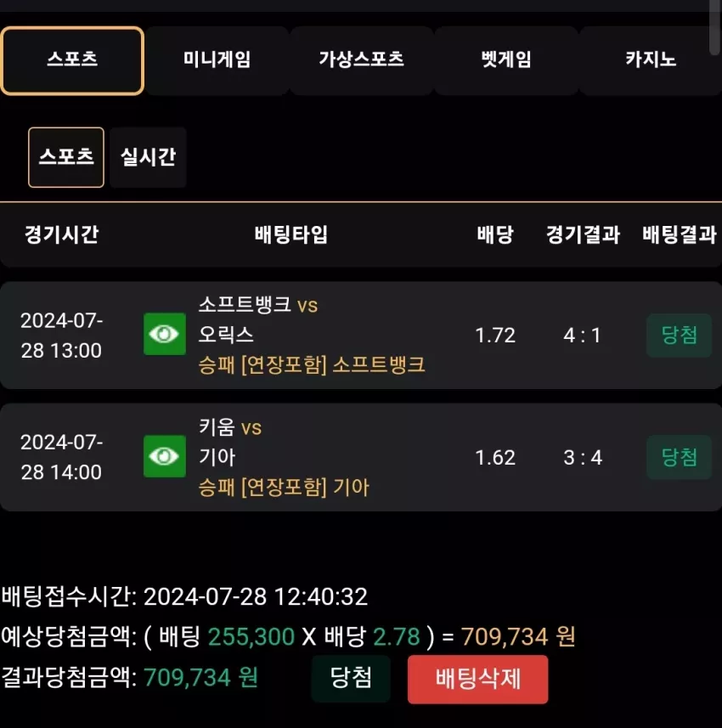
Task: Select the 스포츠 main category tab
Action: (72, 61)
